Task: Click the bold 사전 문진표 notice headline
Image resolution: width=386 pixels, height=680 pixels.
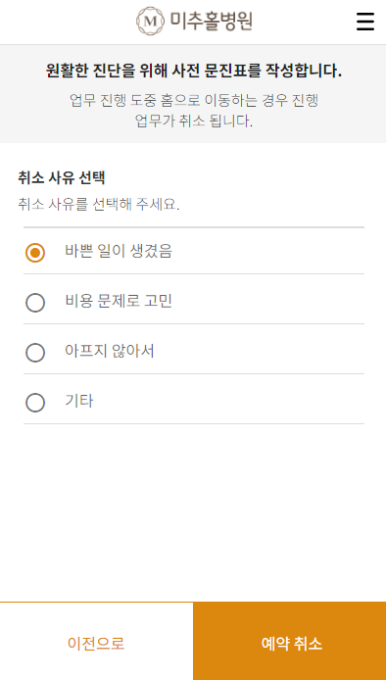Action: [x=194, y=70]
